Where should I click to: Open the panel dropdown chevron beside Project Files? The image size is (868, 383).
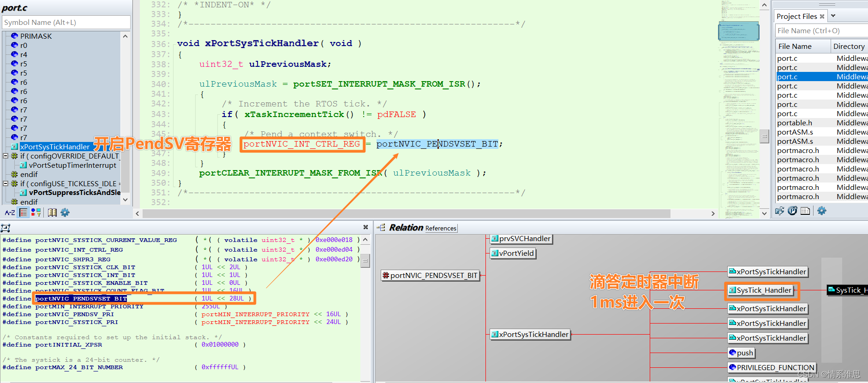(833, 16)
